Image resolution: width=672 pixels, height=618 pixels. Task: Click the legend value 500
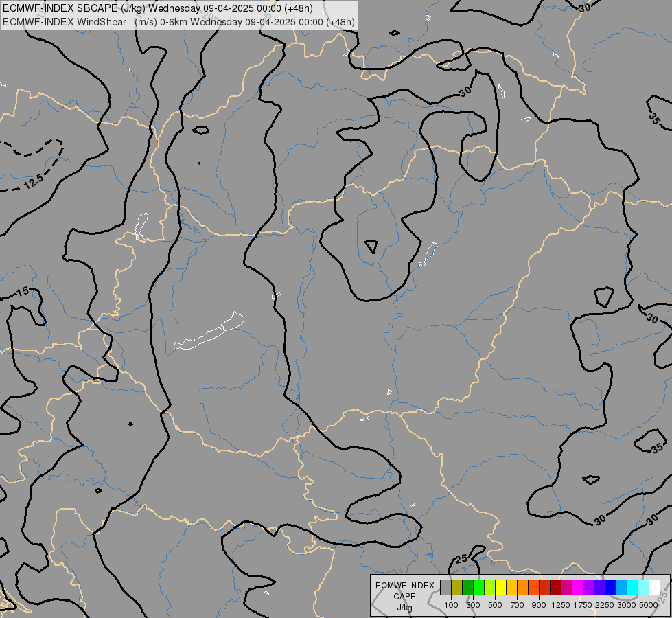tap(495, 605)
